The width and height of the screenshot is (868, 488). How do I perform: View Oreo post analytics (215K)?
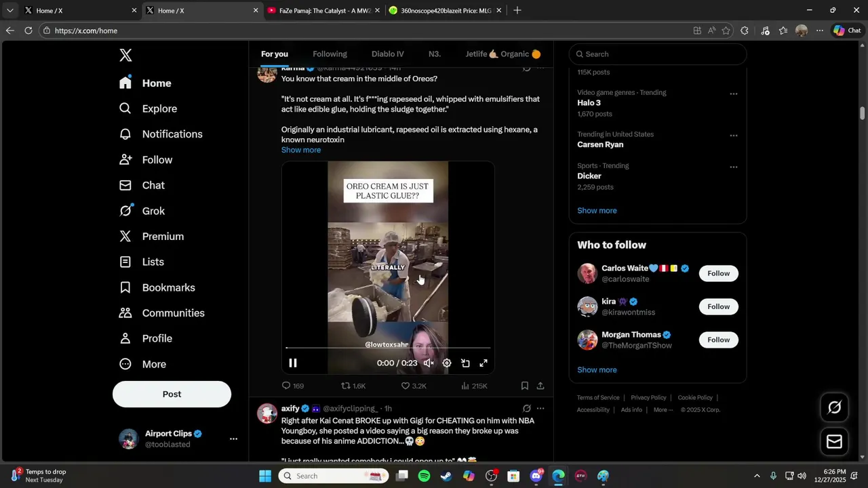pos(474,386)
